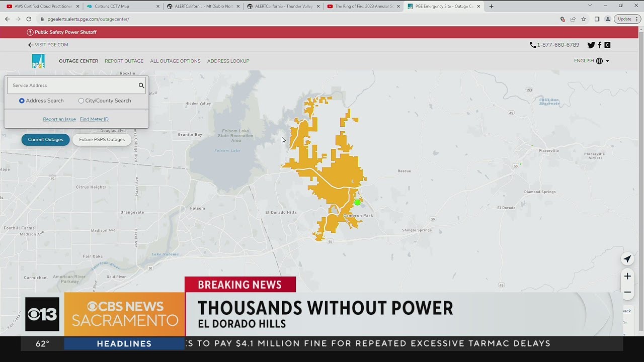
Task: Open Chrome profile avatar
Action: click(x=608, y=19)
